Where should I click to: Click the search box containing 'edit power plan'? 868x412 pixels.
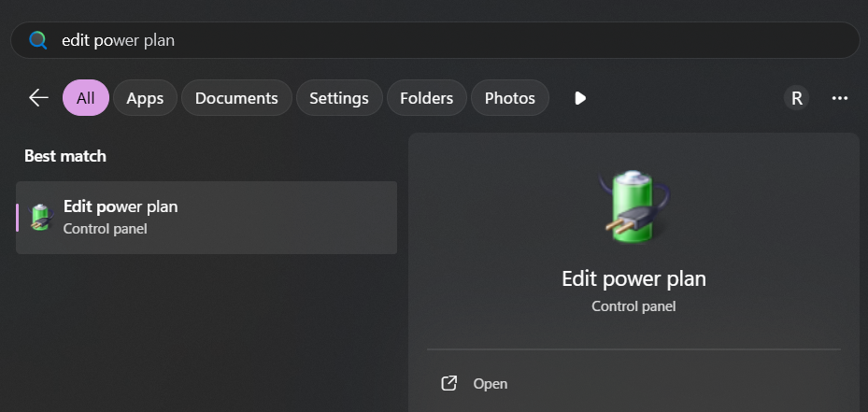click(448, 40)
